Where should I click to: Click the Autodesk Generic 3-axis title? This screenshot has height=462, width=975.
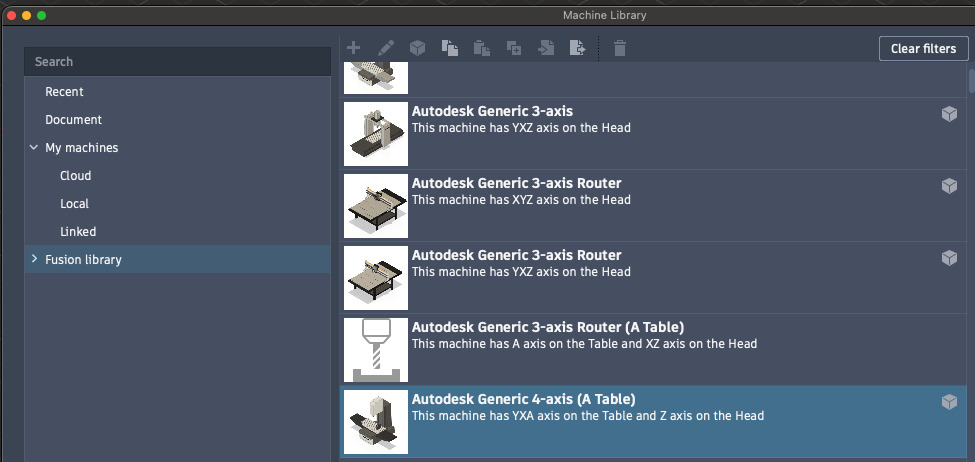tap(492, 111)
